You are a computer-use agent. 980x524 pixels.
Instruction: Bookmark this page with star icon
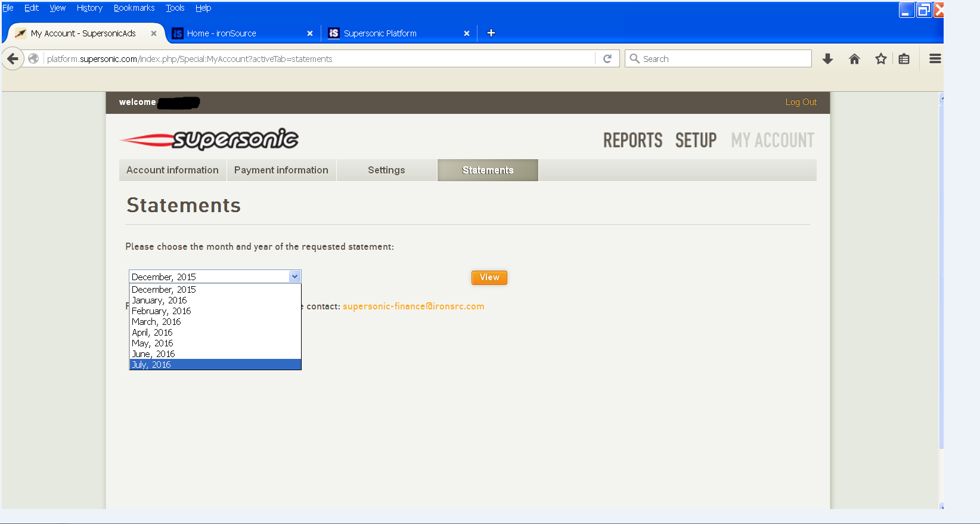click(880, 58)
